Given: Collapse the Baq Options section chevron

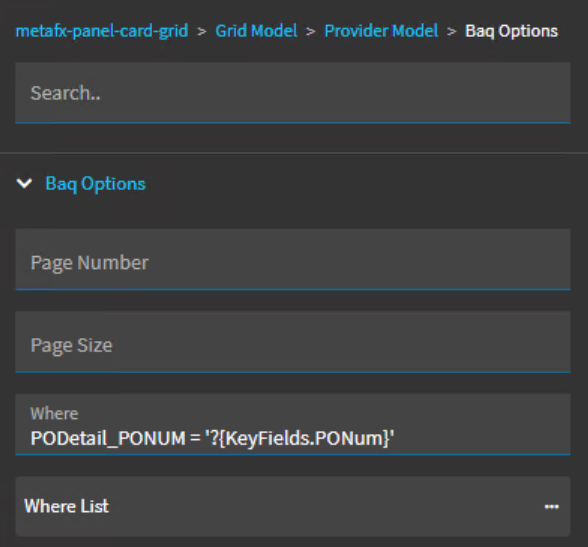Looking at the screenshot, I should [x=24, y=183].
